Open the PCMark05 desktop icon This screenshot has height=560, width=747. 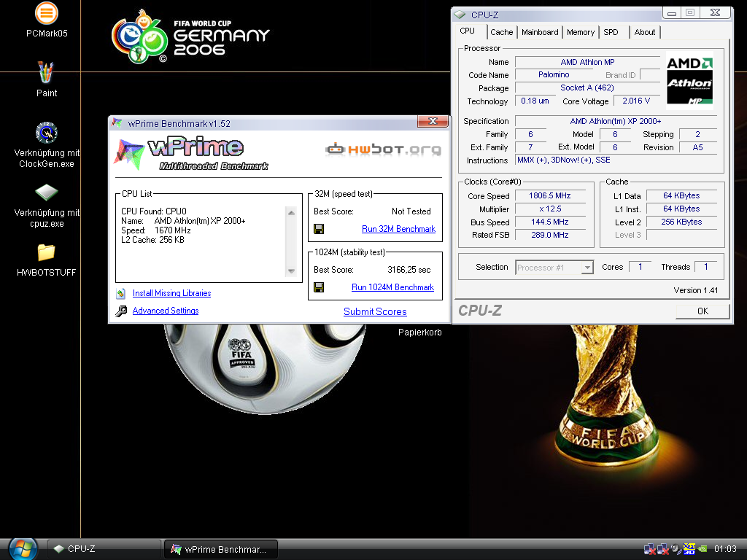47,13
